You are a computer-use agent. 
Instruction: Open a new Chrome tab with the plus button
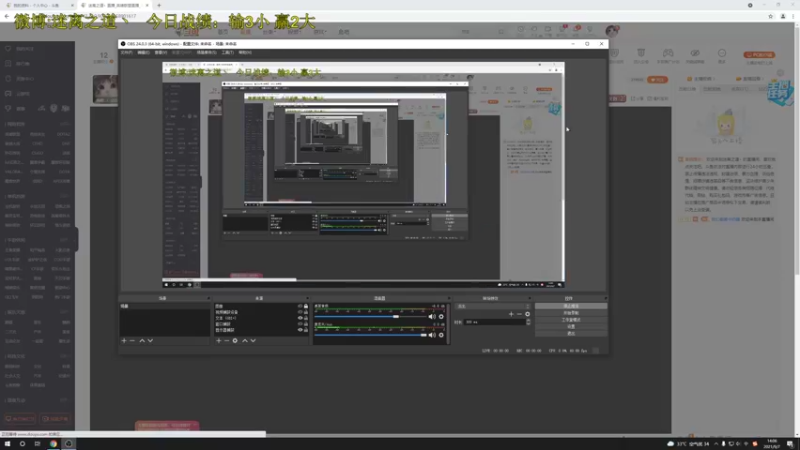tap(159, 5)
